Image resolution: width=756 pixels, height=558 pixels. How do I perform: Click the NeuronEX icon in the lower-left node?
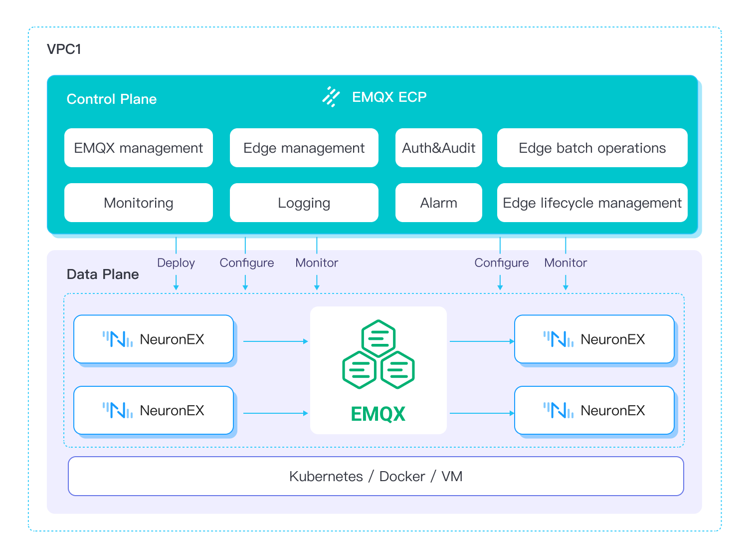(x=118, y=410)
